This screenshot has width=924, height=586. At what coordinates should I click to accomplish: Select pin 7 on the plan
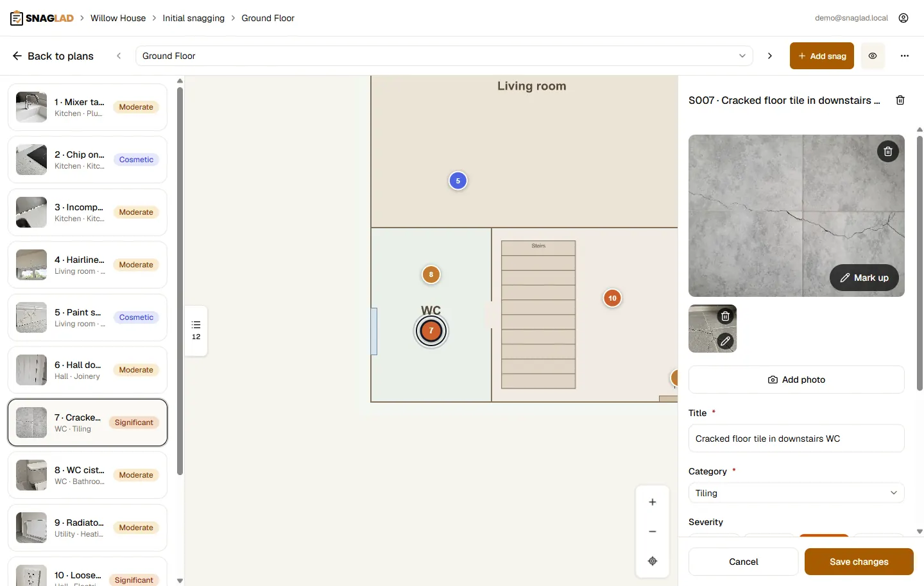pos(431,331)
